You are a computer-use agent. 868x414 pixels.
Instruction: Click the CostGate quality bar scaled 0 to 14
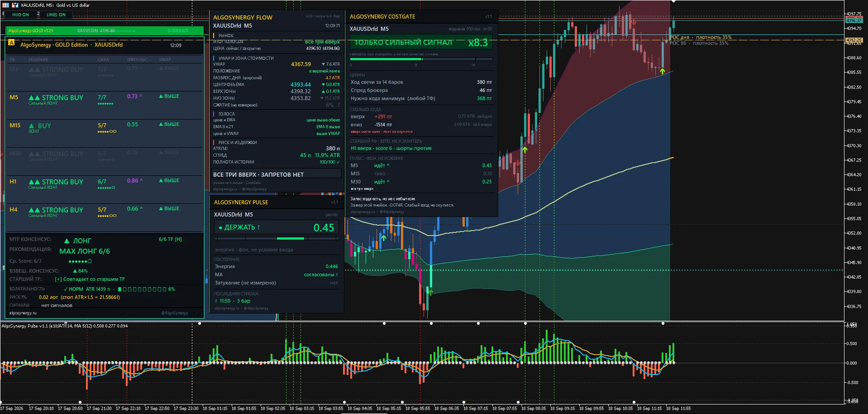421,59
